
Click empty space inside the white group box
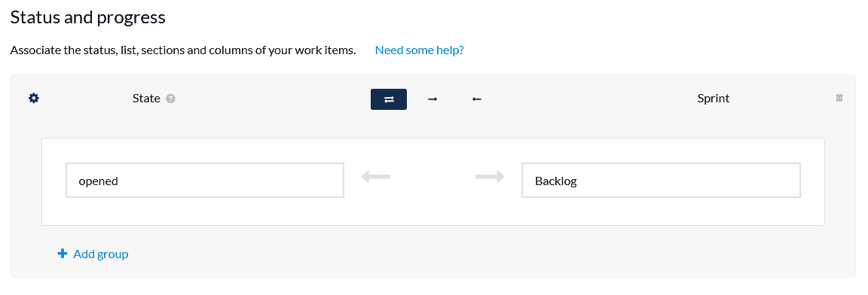433,211
